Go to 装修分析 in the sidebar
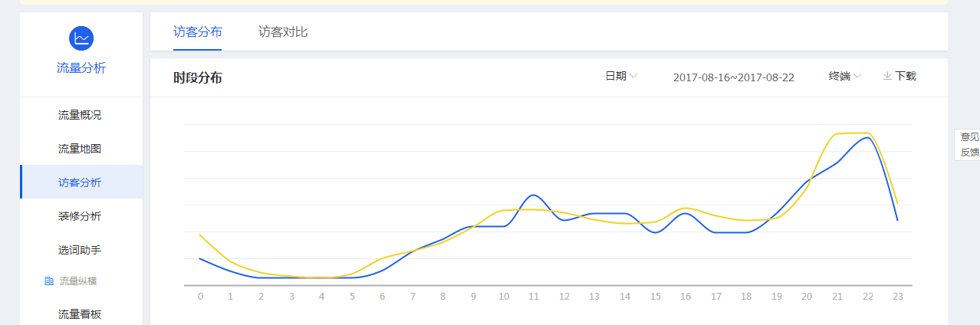Image resolution: width=980 pixels, height=325 pixels. coord(80,216)
